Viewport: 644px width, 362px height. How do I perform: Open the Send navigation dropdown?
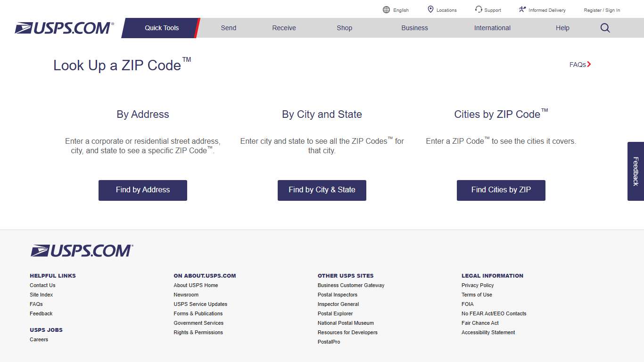coord(228,28)
